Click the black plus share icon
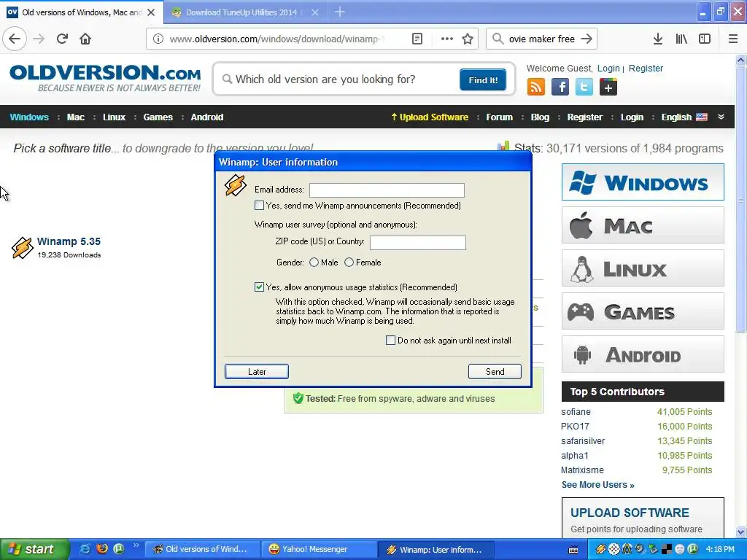The image size is (747, 560). pyautogui.click(x=608, y=87)
